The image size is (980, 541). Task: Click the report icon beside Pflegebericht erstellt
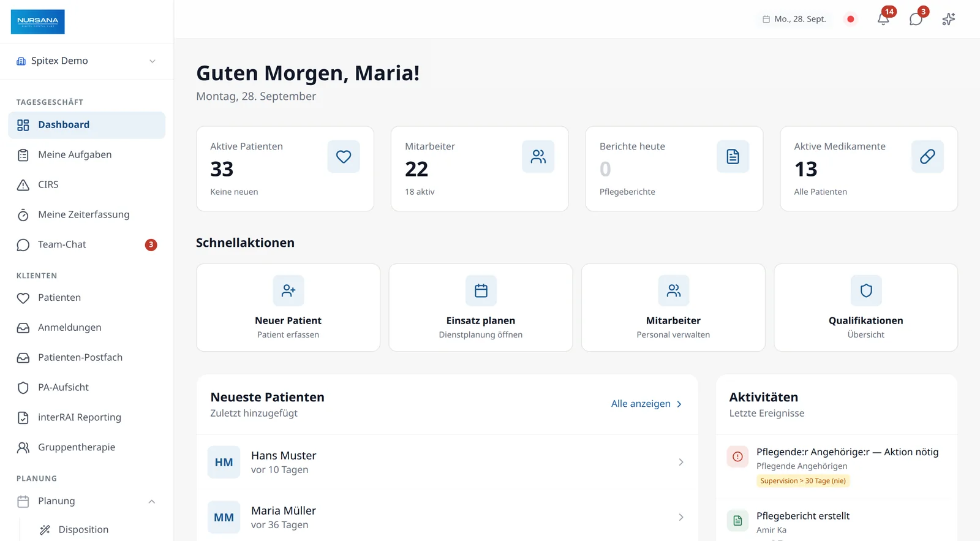pos(737,520)
